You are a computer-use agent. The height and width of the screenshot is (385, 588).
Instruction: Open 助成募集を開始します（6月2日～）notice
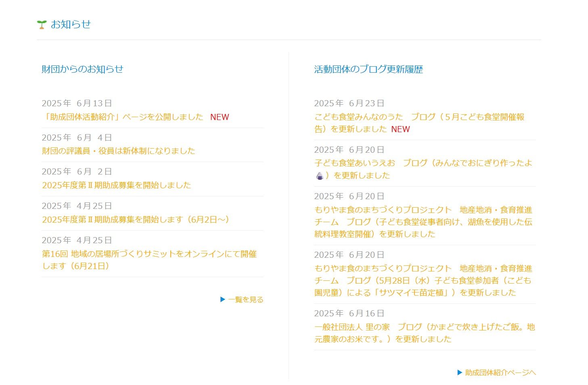point(136,219)
